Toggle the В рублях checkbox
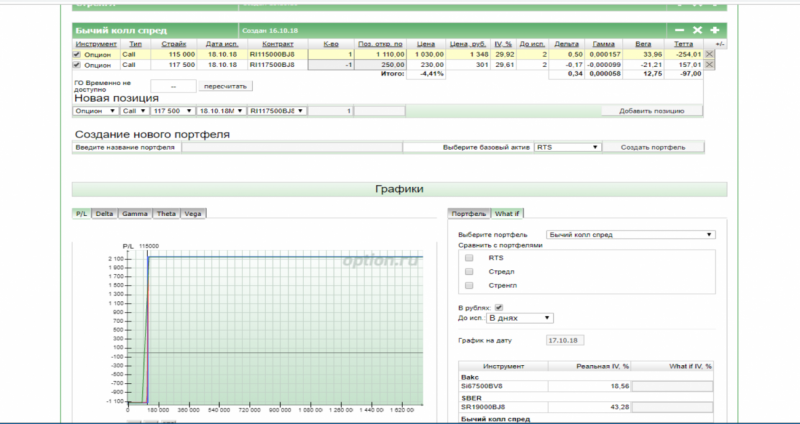 [x=499, y=307]
